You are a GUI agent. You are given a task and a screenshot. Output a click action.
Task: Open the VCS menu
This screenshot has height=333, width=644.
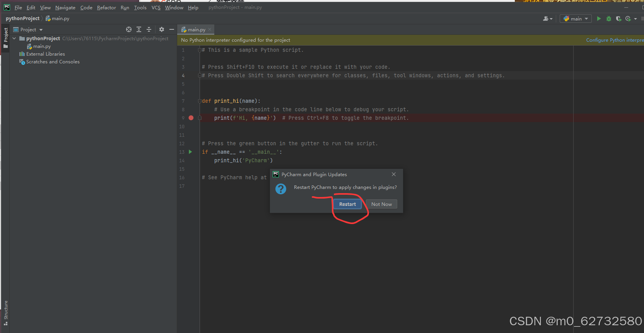(156, 7)
